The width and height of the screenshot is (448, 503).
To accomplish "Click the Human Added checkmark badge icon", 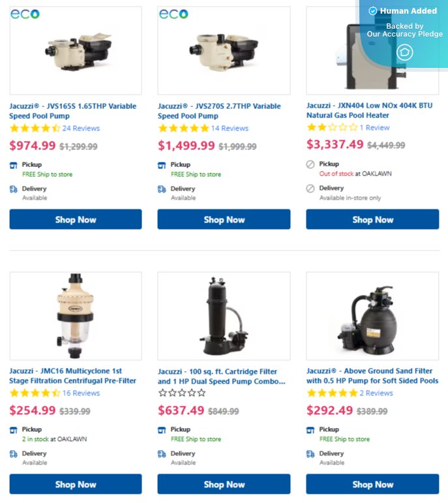I will (x=372, y=11).
